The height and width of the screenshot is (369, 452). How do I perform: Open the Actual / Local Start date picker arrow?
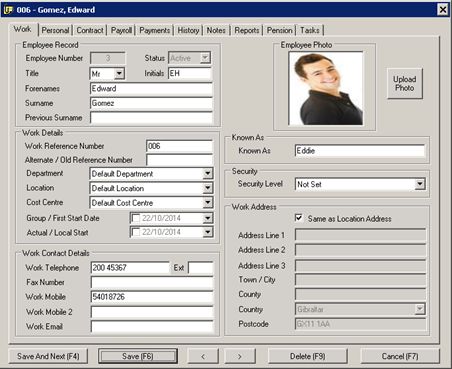coord(207,232)
